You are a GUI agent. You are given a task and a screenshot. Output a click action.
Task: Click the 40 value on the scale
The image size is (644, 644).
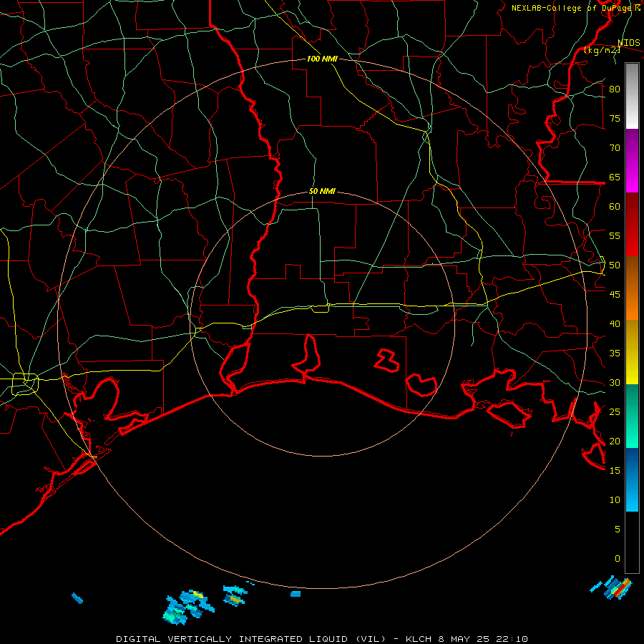click(x=615, y=323)
